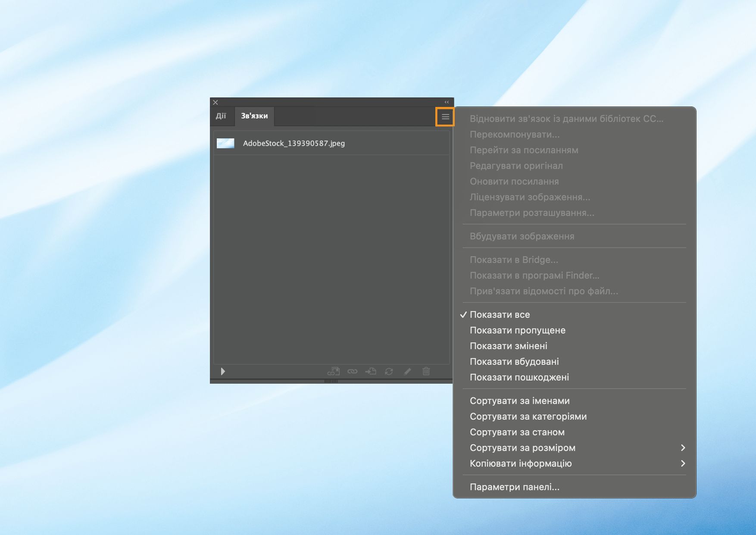Viewport: 756px width, 535px height.
Task: Click Ліцензувати зображення... menu entry
Action: point(575,197)
